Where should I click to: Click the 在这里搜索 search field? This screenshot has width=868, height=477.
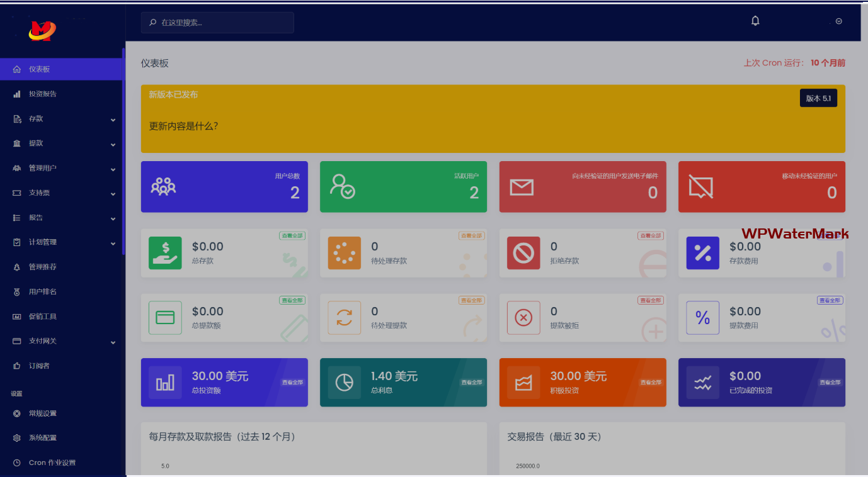pyautogui.click(x=217, y=23)
